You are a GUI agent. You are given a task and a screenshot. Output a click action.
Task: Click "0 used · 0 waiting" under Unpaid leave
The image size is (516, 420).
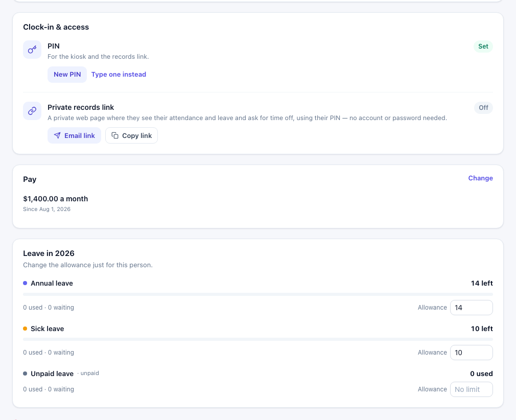[x=49, y=389]
